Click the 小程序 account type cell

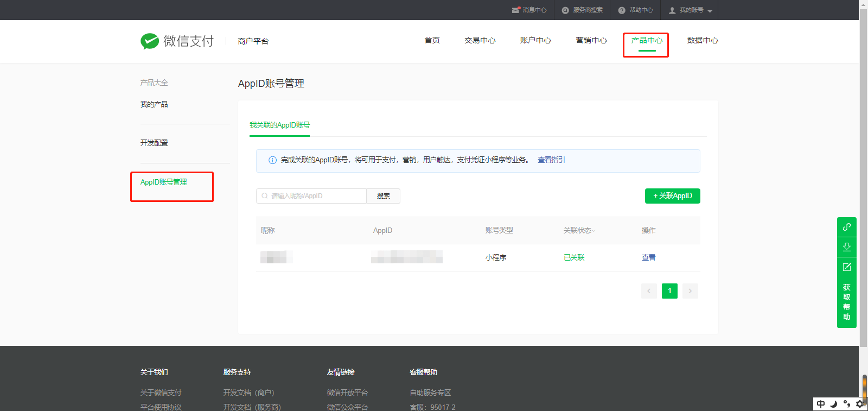coord(496,257)
